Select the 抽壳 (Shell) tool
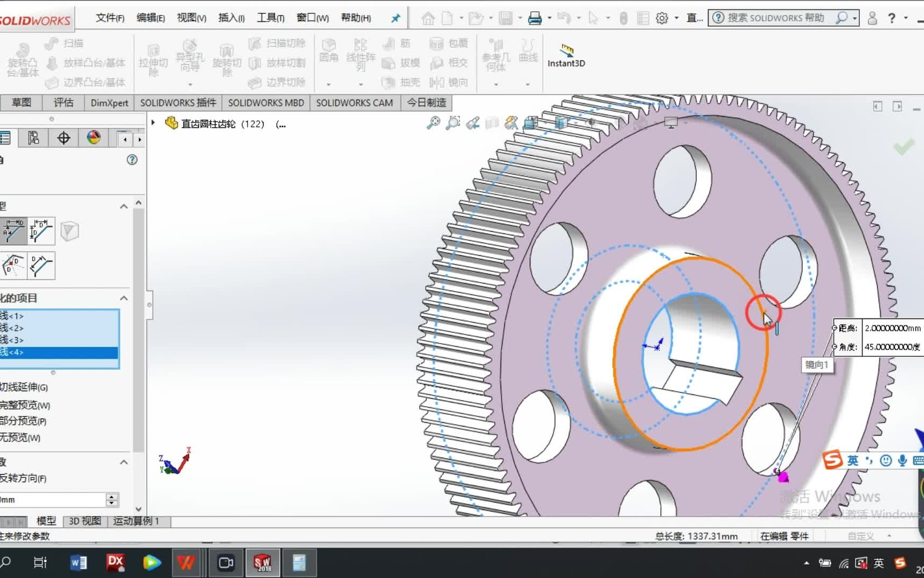Viewport: 924px width, 578px height. coord(402,82)
